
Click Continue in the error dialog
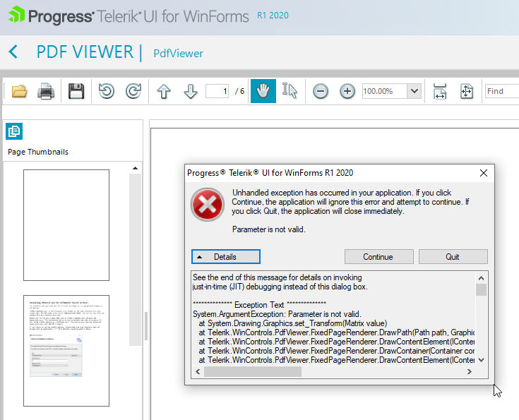click(x=379, y=257)
